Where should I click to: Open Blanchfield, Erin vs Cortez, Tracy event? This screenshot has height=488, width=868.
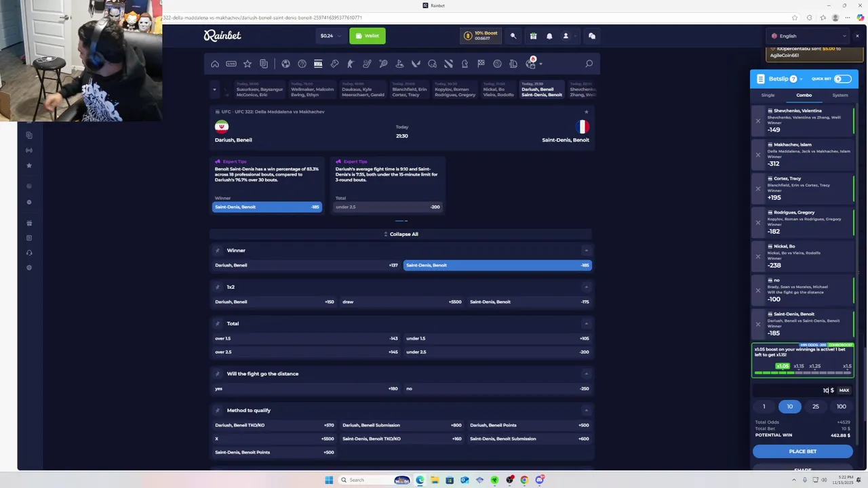[410, 89]
